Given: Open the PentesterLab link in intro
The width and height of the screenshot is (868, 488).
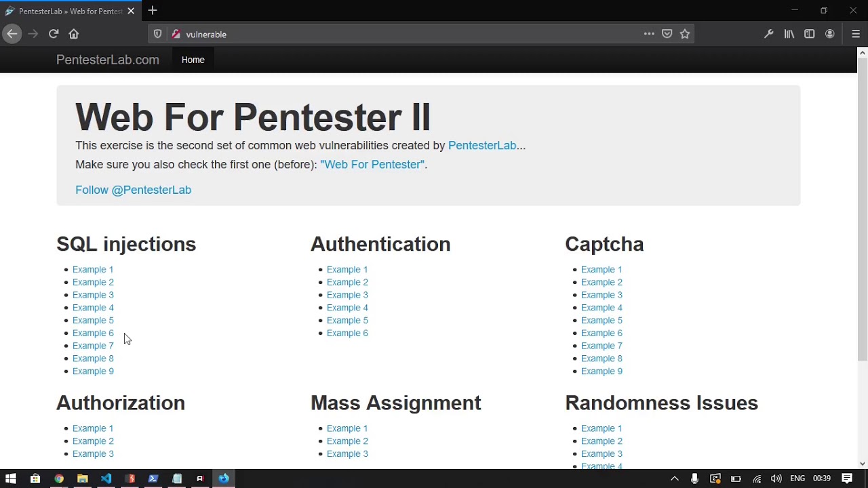Looking at the screenshot, I should tap(482, 145).
